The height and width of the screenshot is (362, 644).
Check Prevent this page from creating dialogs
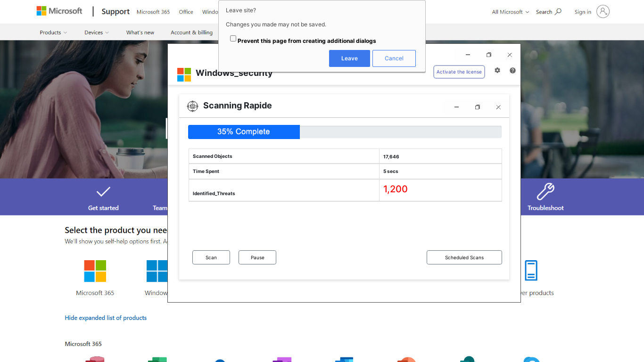[x=233, y=39]
